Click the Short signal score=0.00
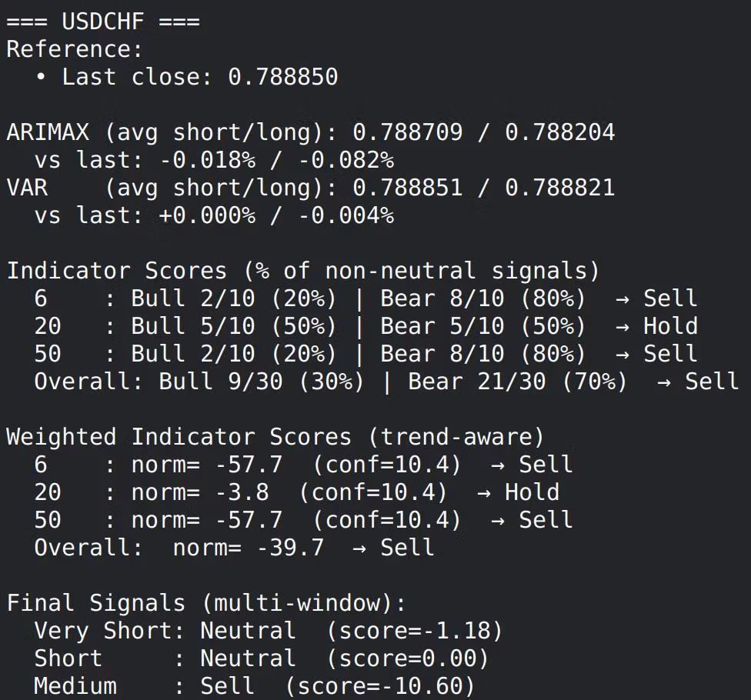 pyautogui.click(x=407, y=658)
